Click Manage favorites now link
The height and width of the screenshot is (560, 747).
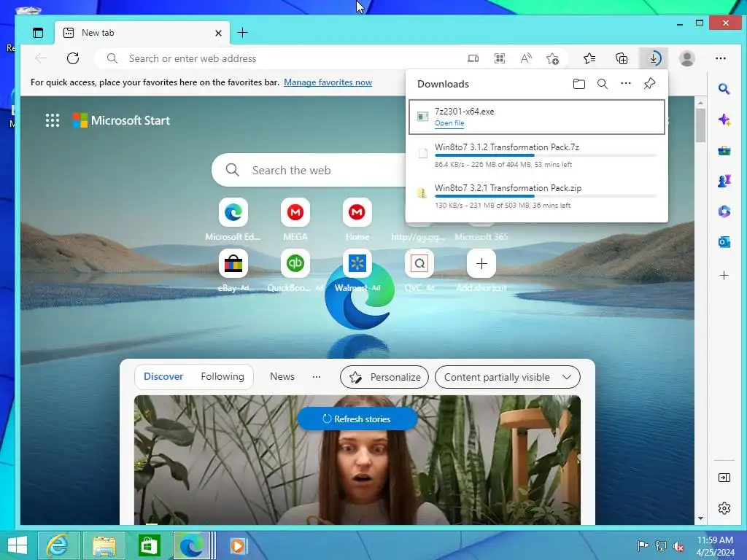(328, 82)
